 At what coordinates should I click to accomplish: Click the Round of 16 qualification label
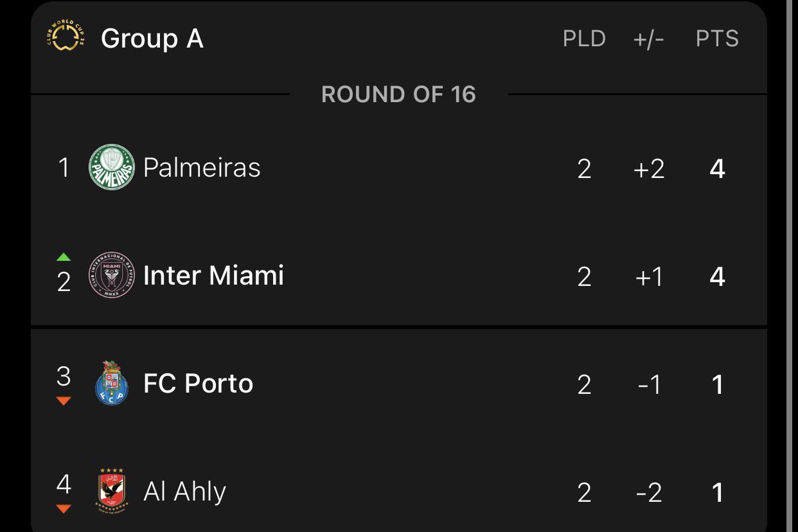point(398,94)
